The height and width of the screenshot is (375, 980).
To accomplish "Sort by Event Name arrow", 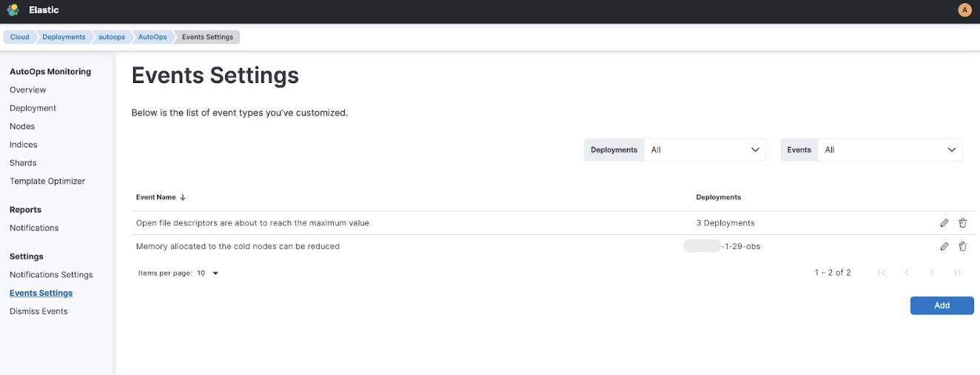I will [x=183, y=198].
